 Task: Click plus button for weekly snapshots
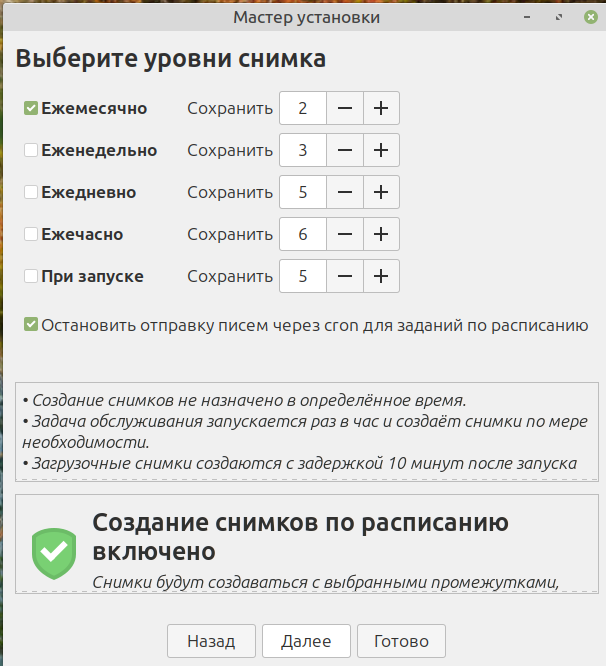[380, 151]
